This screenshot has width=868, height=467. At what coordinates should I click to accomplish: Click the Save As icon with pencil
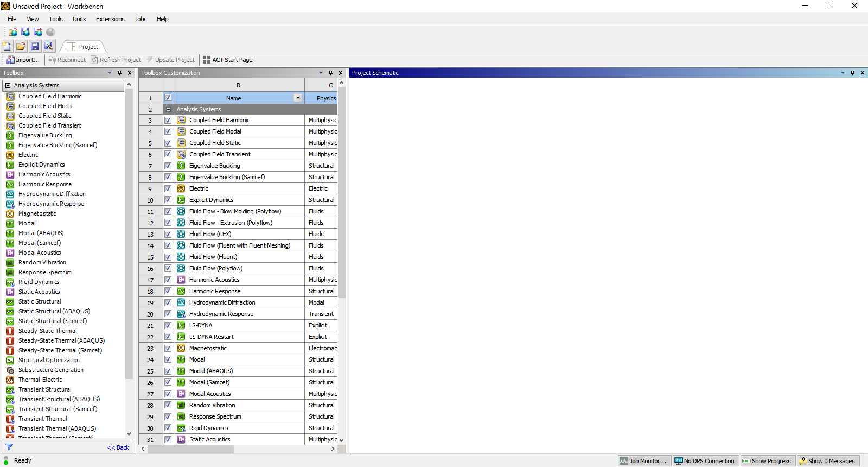[49, 46]
